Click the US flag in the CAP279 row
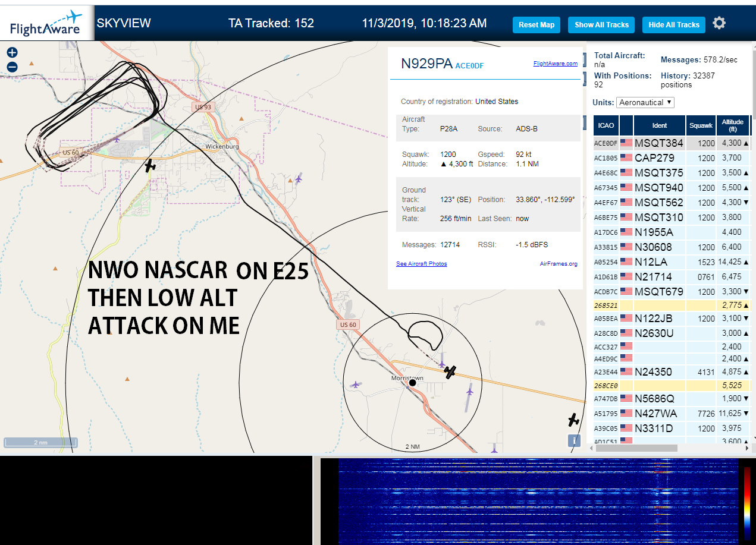 626,158
